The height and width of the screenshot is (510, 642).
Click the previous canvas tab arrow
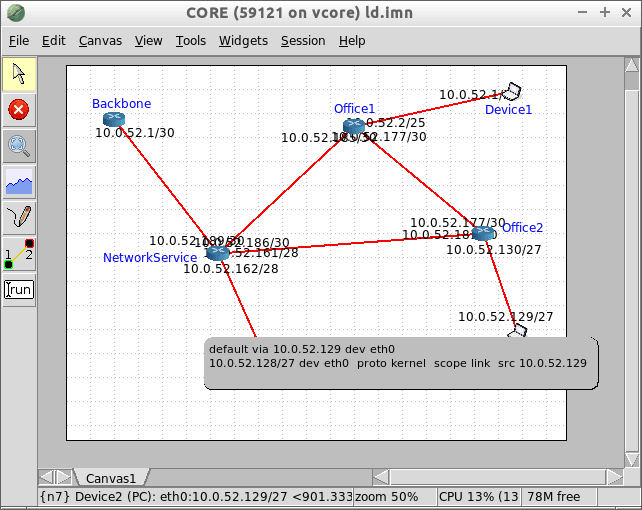point(47,477)
